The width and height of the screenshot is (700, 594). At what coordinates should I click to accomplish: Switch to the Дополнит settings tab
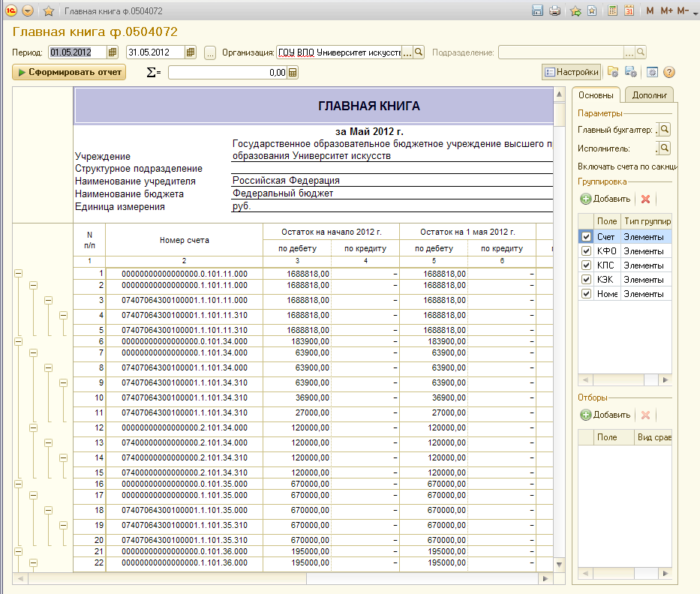coord(648,95)
